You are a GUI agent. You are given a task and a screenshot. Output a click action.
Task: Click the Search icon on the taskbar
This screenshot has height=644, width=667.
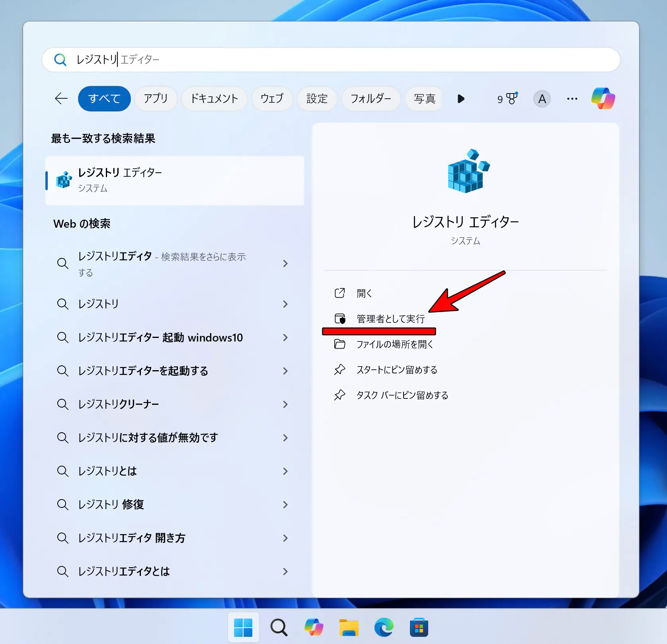coord(279,627)
